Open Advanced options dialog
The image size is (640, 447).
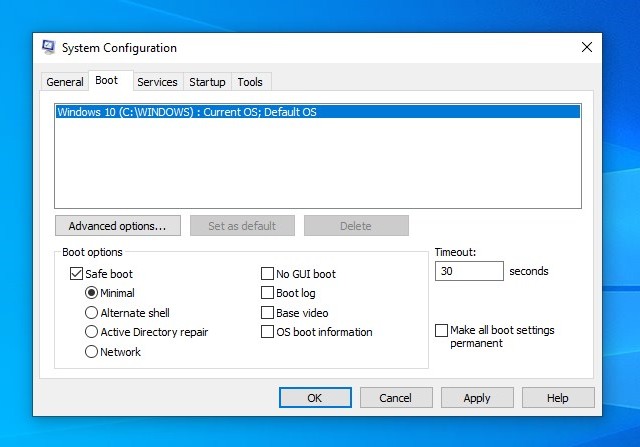pos(118,226)
